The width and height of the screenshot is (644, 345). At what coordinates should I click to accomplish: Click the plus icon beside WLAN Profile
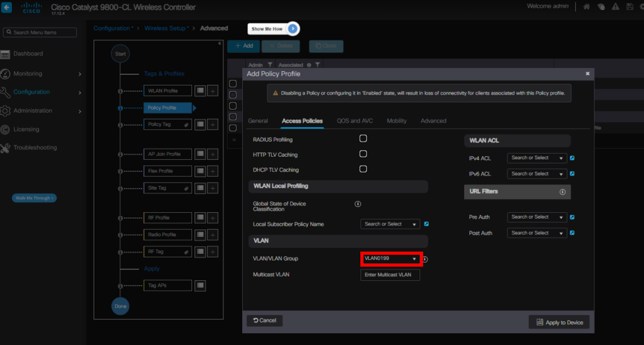[213, 91]
